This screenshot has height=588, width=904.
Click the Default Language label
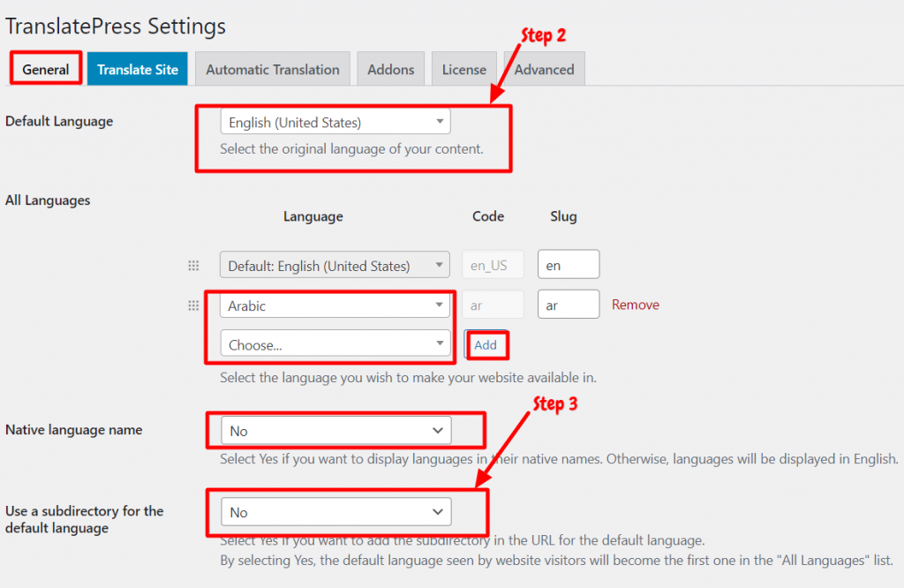click(x=59, y=121)
